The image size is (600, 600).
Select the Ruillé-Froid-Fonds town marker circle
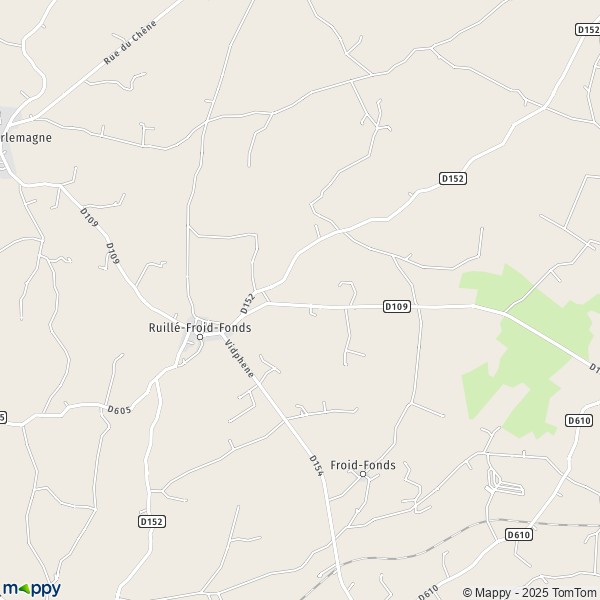(x=200, y=337)
